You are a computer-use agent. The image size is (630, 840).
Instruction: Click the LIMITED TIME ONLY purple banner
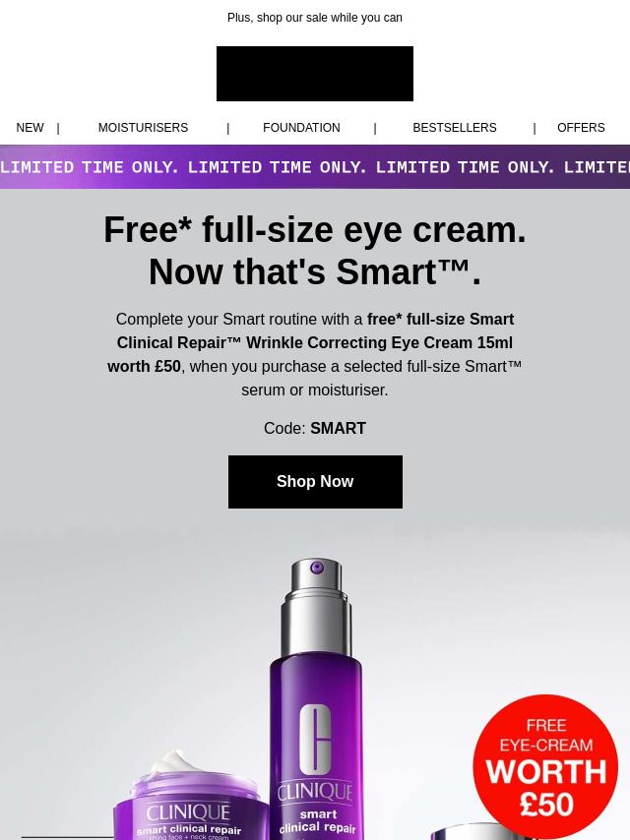(315, 166)
